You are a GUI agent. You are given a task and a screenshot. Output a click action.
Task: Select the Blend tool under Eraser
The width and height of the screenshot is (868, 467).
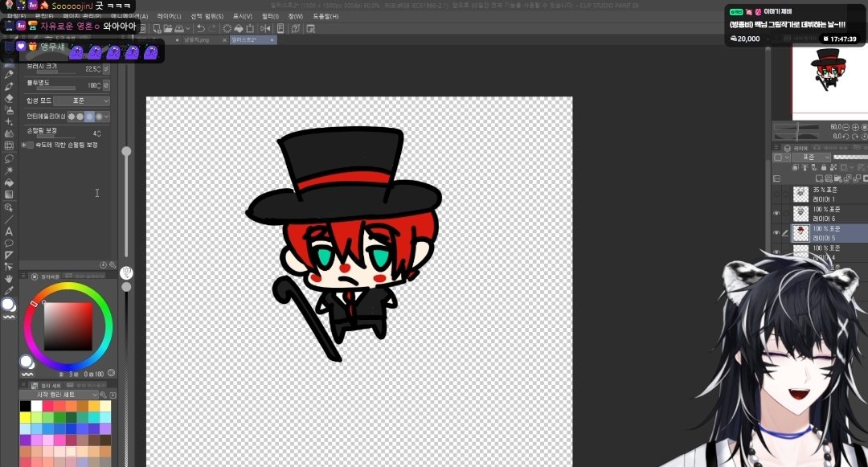pos(9,110)
